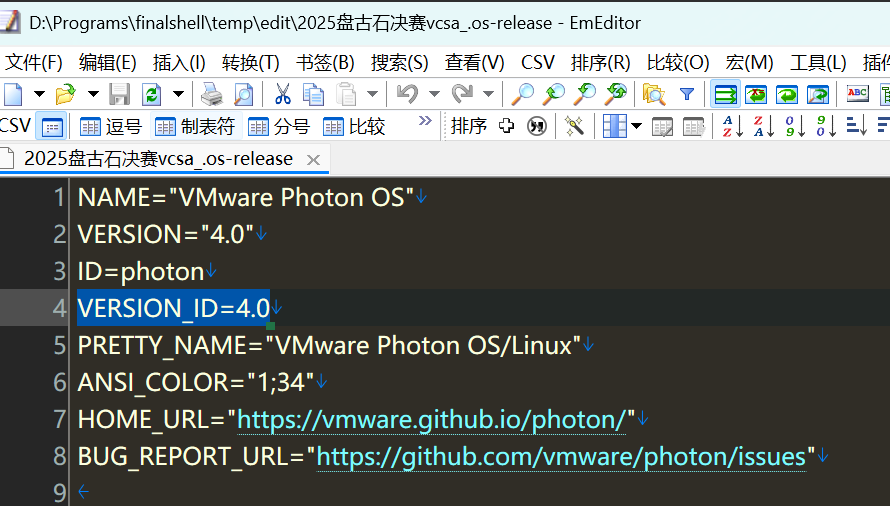Screen dimensions: 890x506
Task: Click the table with checkmark icon
Action: coord(662,126)
